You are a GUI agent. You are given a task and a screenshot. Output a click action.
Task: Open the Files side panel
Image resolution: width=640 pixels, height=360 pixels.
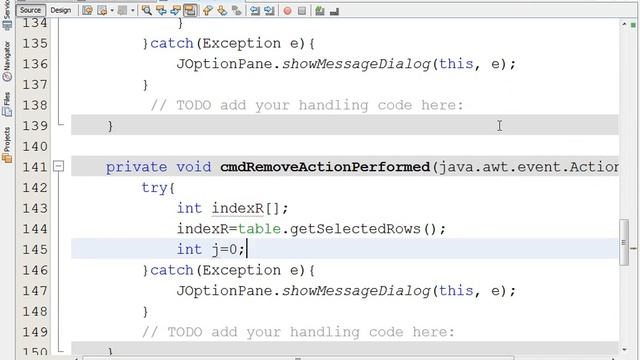point(7,104)
